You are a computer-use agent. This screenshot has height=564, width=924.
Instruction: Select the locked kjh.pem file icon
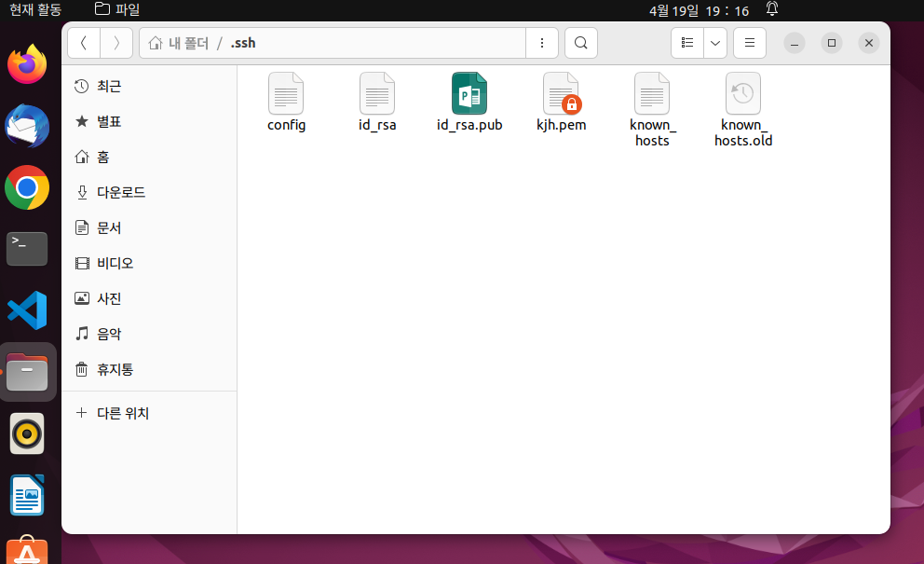(x=562, y=93)
